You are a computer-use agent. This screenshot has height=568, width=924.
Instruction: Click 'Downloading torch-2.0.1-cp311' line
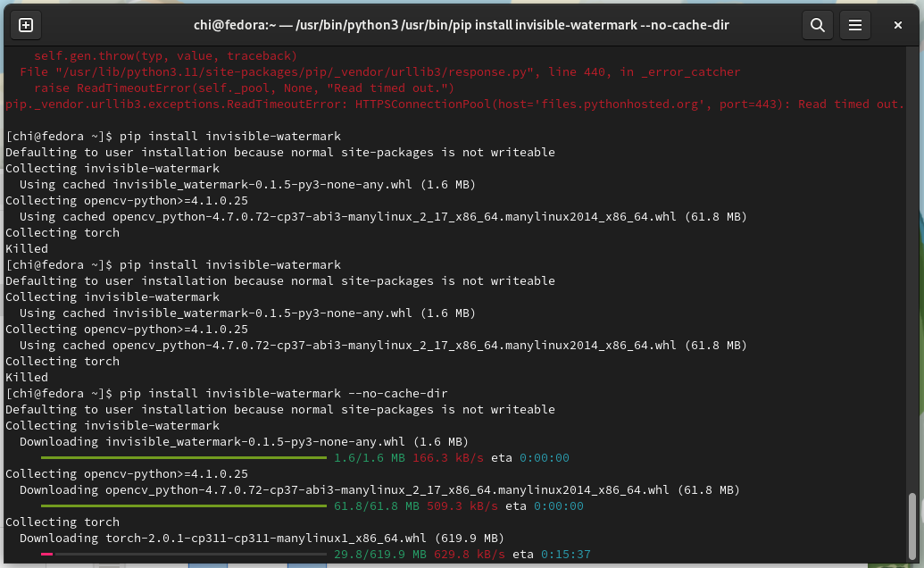(x=262, y=538)
